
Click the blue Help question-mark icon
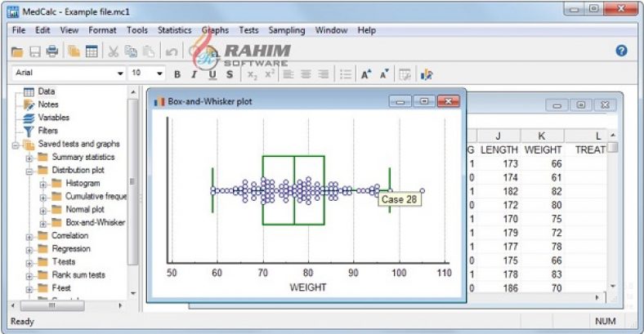click(621, 51)
